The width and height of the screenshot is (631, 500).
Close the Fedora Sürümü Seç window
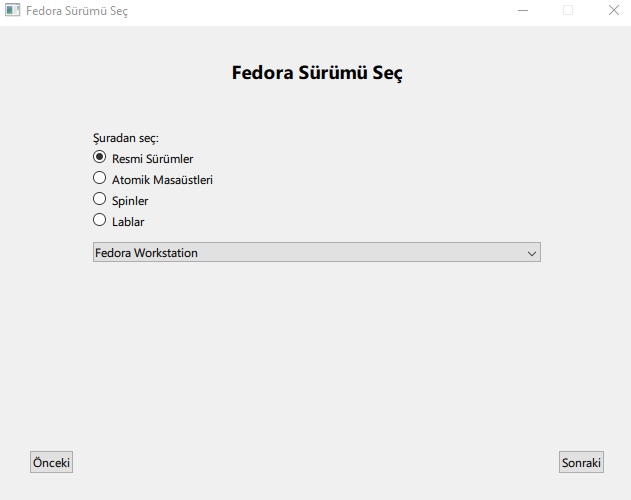coord(614,11)
